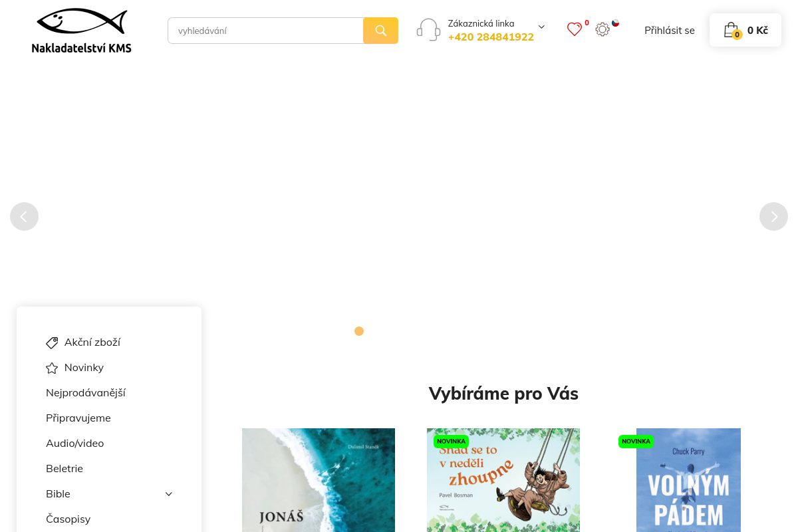This screenshot has width=798, height=532.
Task: Select Nejprodávanější in the sidebar
Action: point(86,393)
